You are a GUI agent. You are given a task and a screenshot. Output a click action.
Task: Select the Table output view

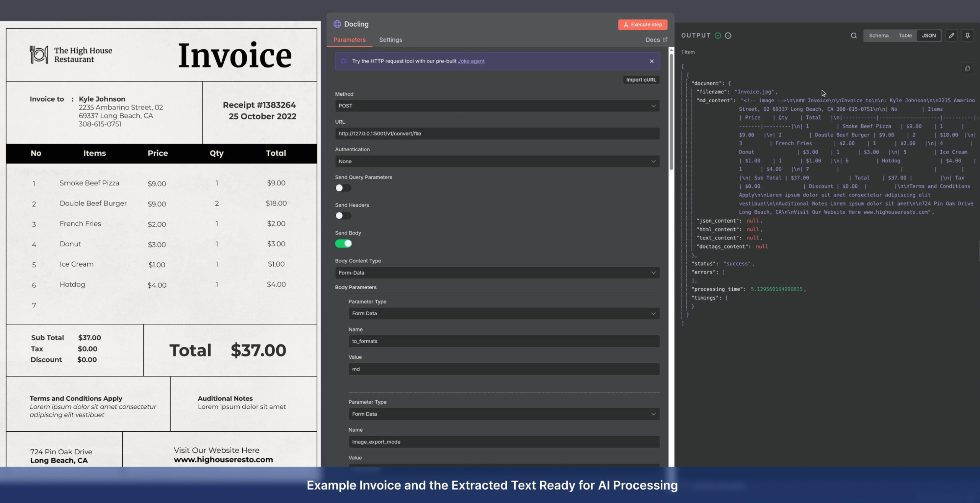(x=905, y=36)
